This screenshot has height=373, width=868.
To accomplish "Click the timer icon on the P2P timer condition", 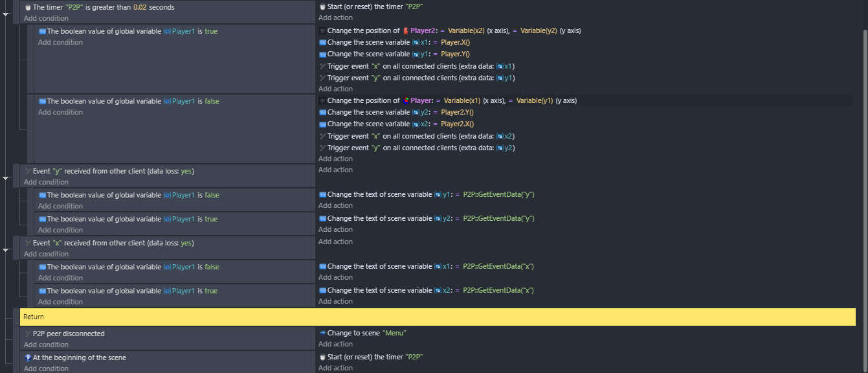I will tap(28, 6).
